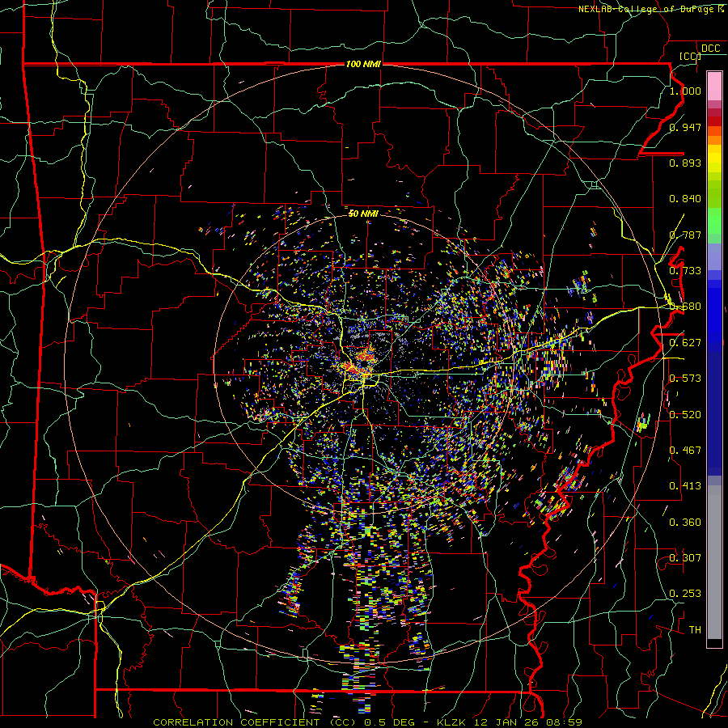The height and width of the screenshot is (728, 728).
Task: Click the NEXLAB College of DuPage credit
Action: 651,9
